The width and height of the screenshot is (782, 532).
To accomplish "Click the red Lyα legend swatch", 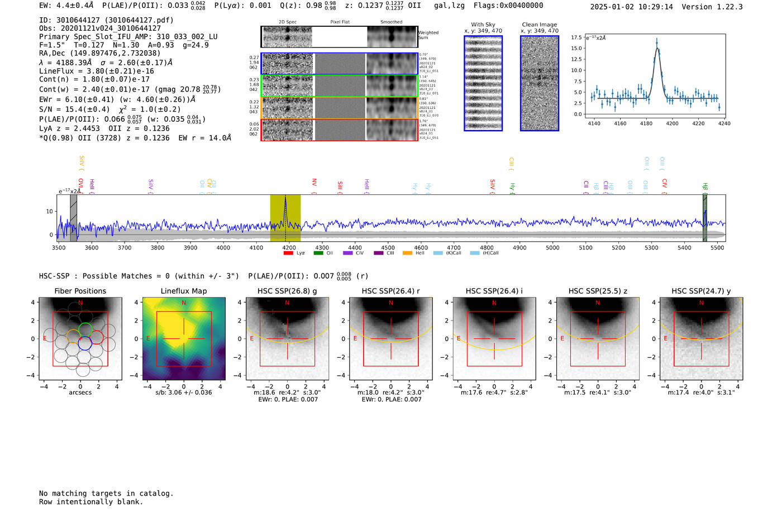I will click(288, 253).
